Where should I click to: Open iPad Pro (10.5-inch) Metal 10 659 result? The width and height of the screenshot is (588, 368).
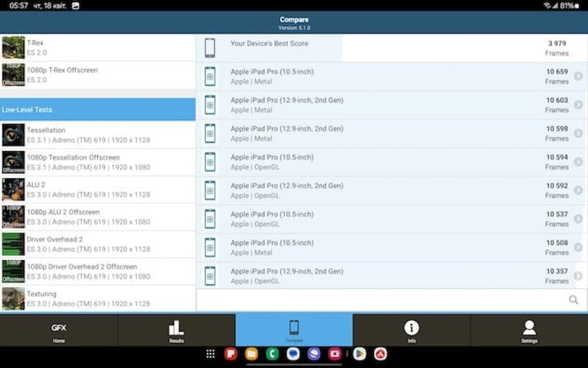point(391,76)
